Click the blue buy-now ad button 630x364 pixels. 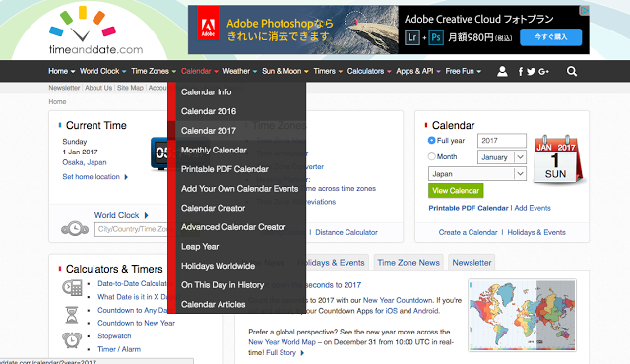(550, 37)
